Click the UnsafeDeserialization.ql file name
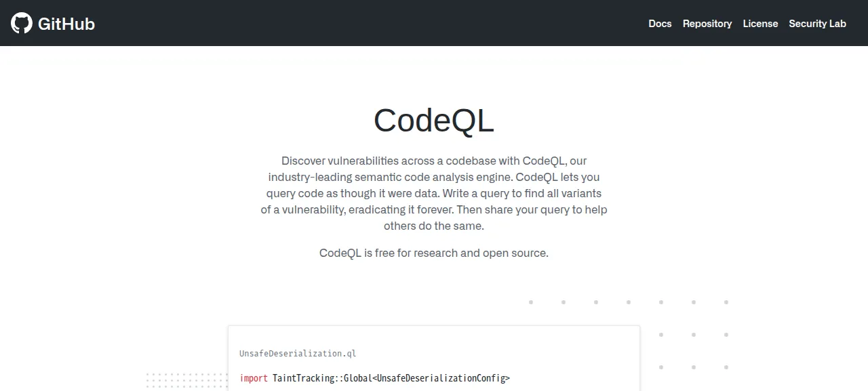Screen dimensions: 868x391 point(298,353)
